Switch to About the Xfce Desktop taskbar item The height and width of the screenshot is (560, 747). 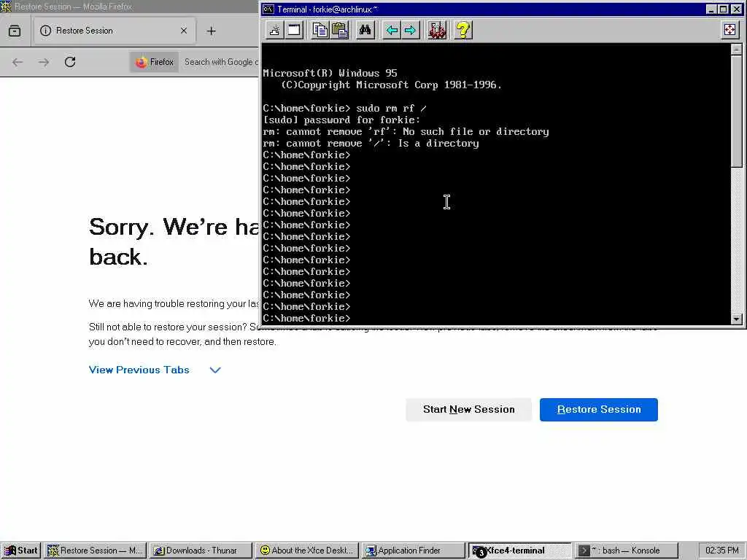pos(307,551)
